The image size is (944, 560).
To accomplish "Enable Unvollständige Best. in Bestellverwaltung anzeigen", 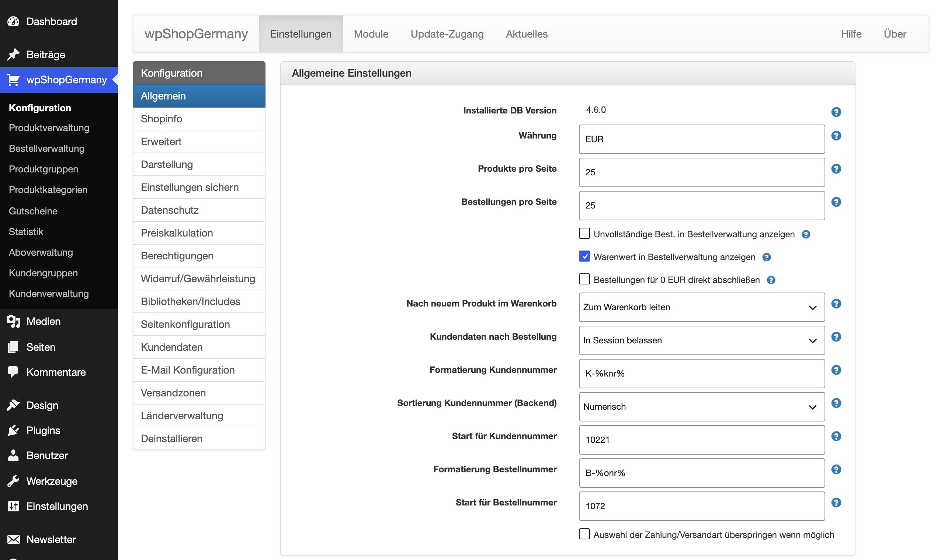I will click(x=584, y=233).
